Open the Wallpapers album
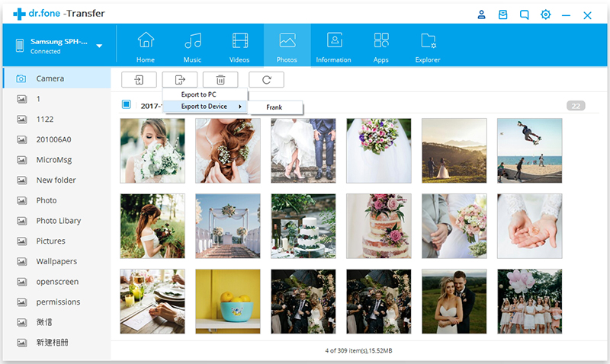 click(x=56, y=261)
